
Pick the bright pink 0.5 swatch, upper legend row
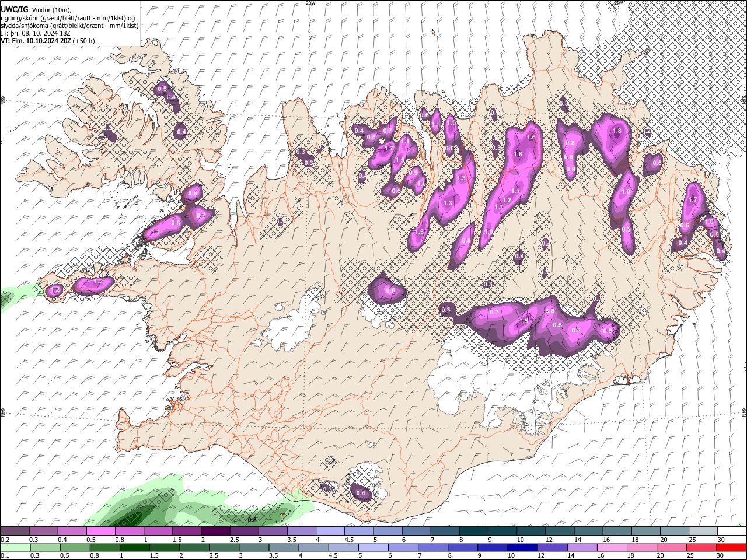100,531
